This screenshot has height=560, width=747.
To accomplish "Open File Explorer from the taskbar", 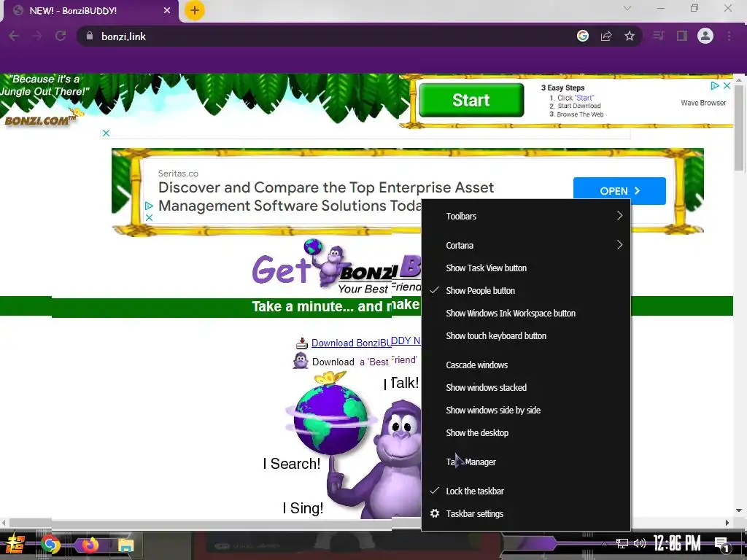I will (125, 545).
